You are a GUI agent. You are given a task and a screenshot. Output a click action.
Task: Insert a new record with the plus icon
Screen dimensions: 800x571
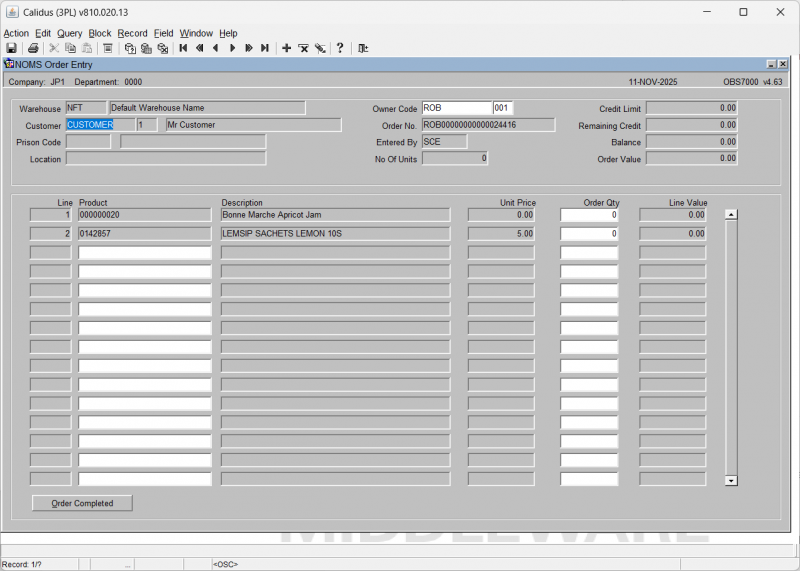[x=287, y=48]
